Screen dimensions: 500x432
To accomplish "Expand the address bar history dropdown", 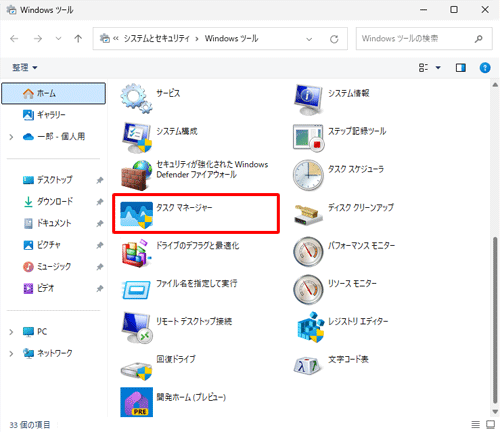I will (x=309, y=39).
